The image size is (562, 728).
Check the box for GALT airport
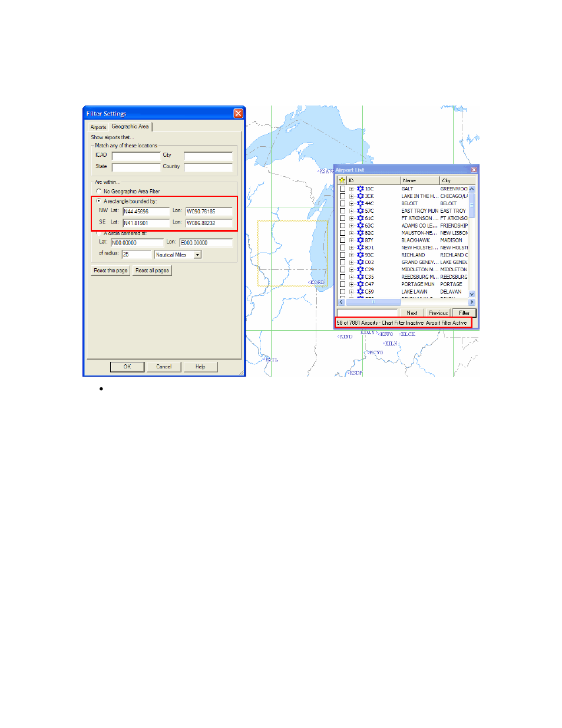(x=342, y=189)
